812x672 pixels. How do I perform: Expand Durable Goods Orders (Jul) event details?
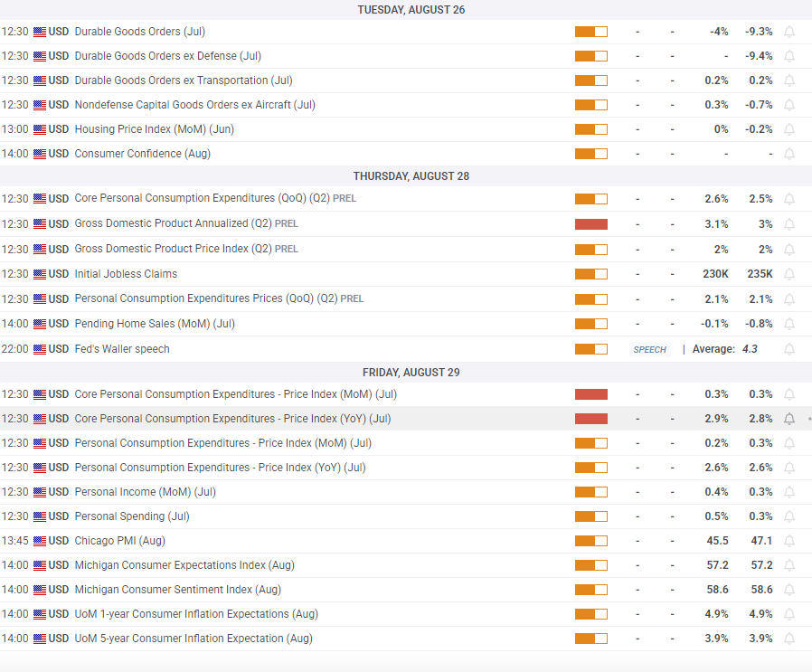point(139,32)
